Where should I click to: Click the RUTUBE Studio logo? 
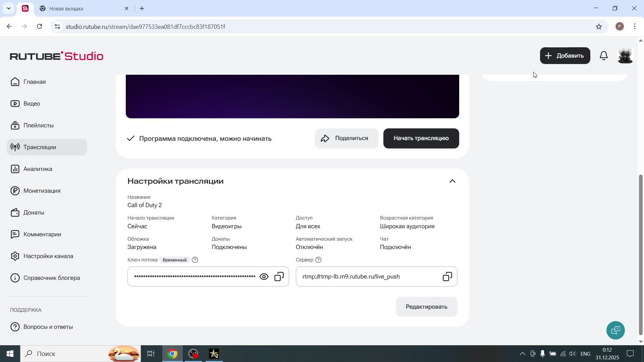coord(56,56)
